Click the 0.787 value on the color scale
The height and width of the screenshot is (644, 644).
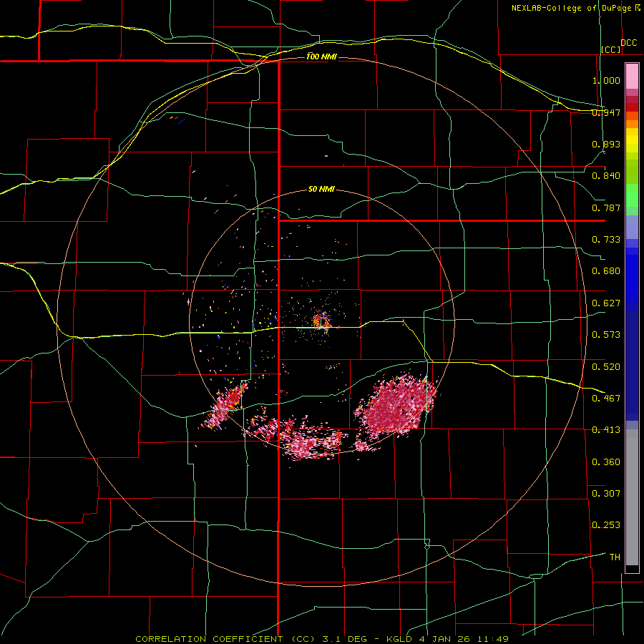(606, 208)
